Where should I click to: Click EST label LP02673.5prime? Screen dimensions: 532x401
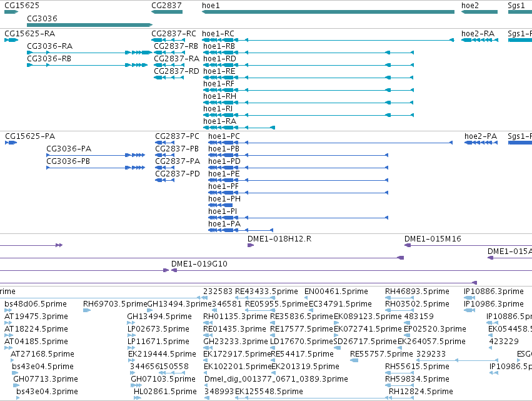tap(158, 329)
